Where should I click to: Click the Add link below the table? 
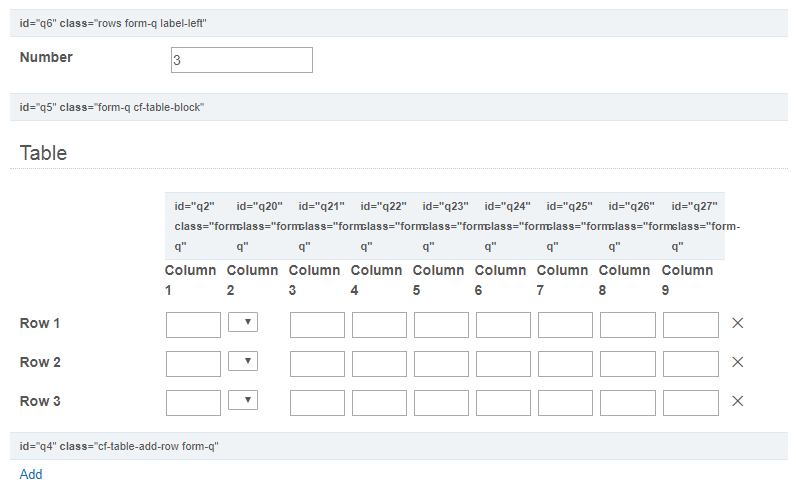point(31,474)
